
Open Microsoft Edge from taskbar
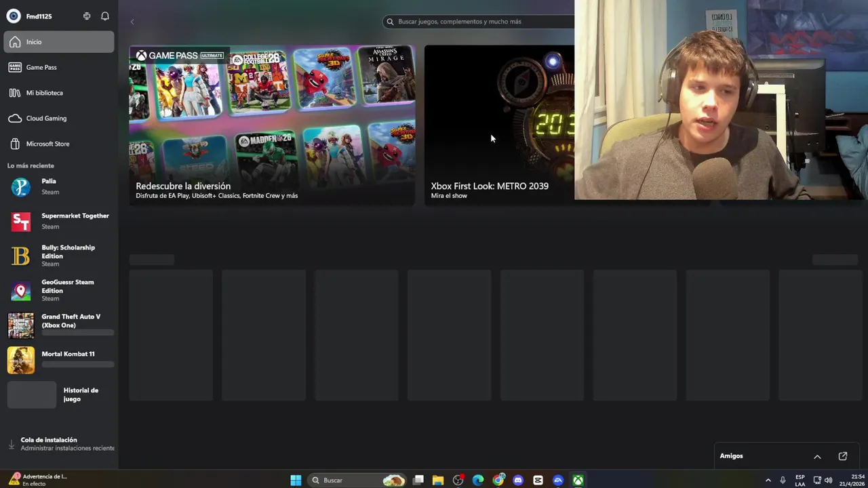(x=478, y=480)
